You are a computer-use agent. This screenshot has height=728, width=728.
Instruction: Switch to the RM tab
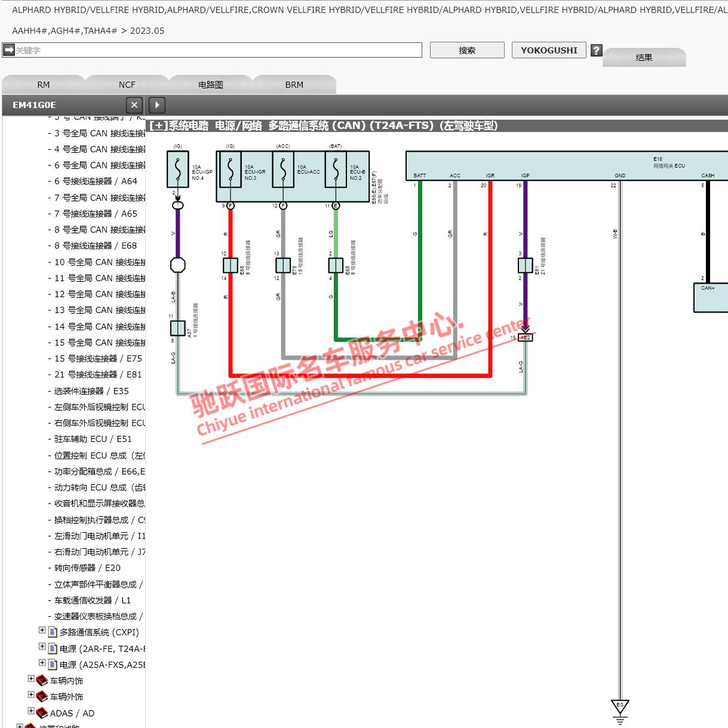(44, 85)
